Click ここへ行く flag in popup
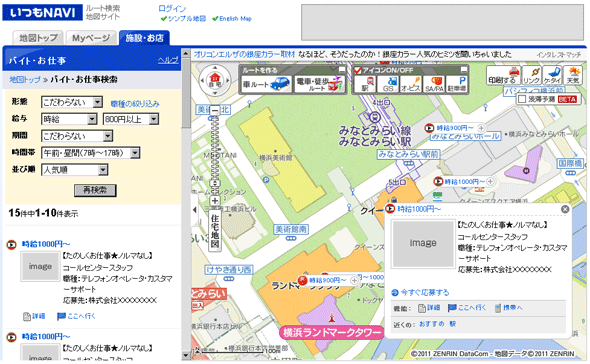Viewport: 590px width, 364px height. pos(467,308)
